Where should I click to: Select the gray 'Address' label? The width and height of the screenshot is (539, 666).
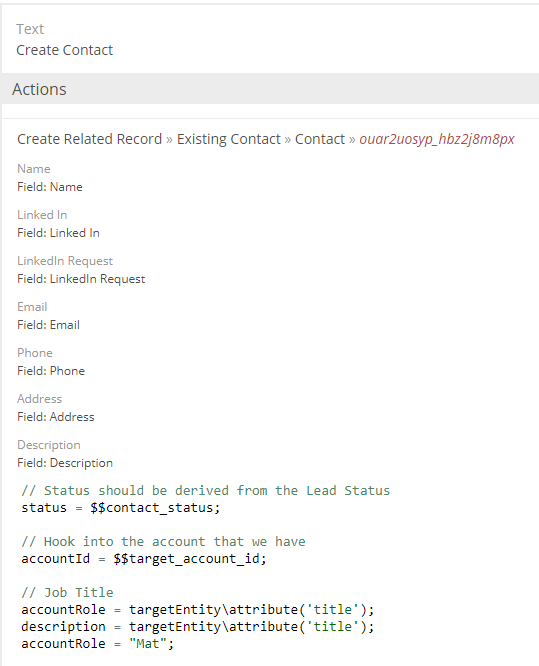point(40,398)
